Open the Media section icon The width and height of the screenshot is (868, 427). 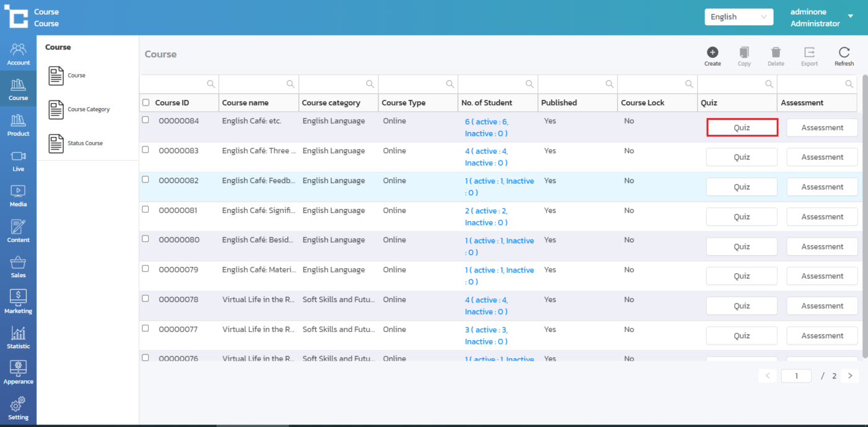click(x=18, y=196)
